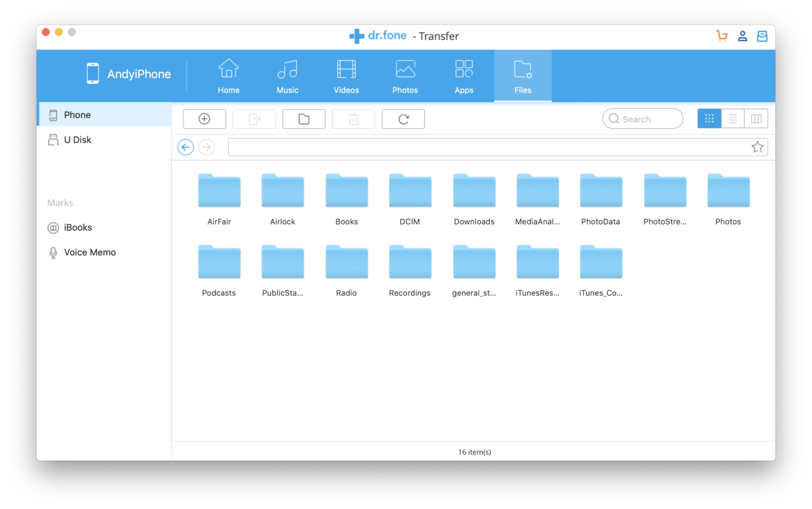The height and width of the screenshot is (509, 812).
Task: Create a new folder with folder button
Action: tap(304, 119)
